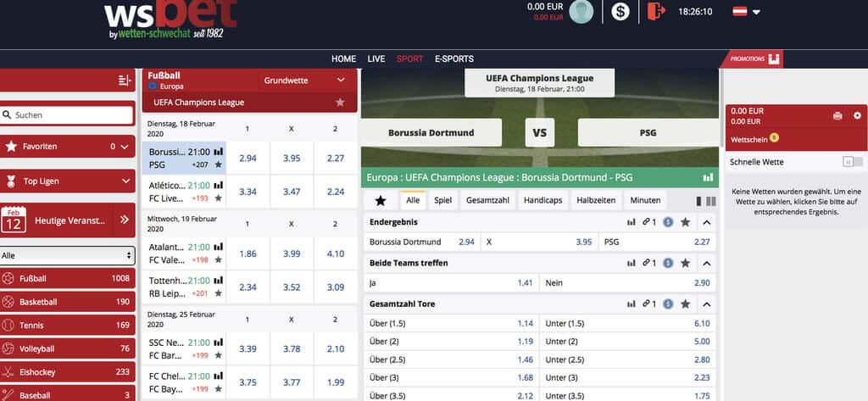Image resolution: width=868 pixels, height=401 pixels.
Task: Show favorite markets star tab
Action: (x=381, y=200)
